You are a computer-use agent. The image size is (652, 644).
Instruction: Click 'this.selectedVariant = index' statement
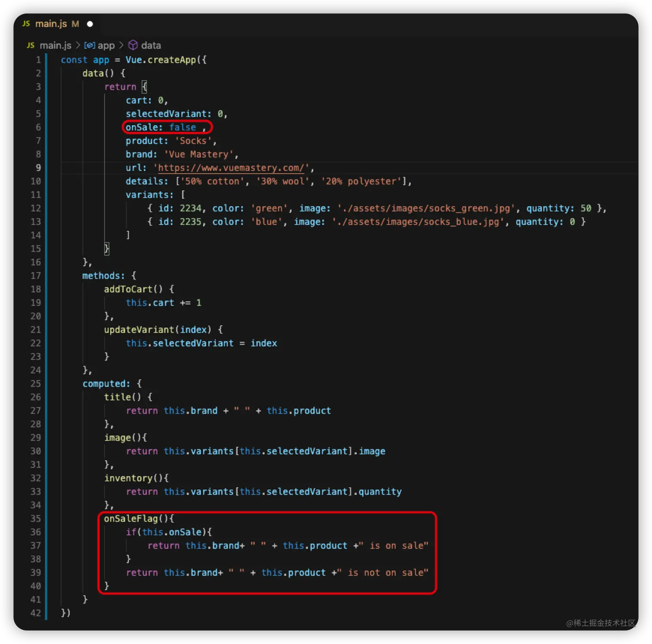(201, 343)
